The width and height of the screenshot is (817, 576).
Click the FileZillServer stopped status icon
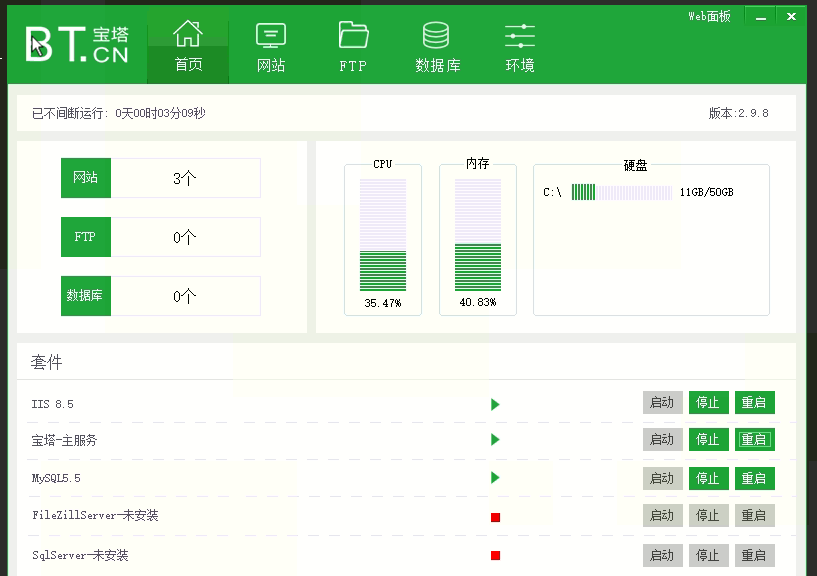pos(496,517)
